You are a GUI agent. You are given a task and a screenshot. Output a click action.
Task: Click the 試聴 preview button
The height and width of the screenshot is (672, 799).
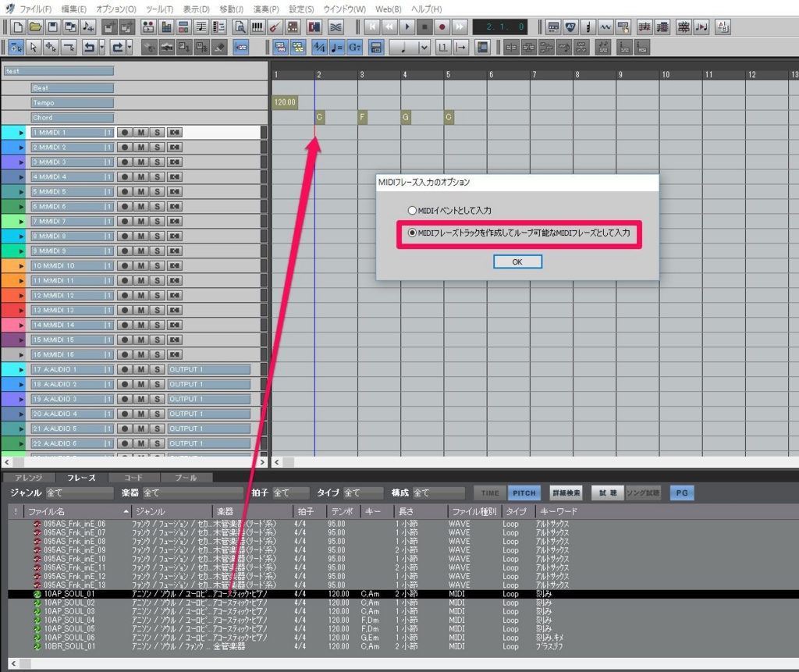click(x=607, y=493)
